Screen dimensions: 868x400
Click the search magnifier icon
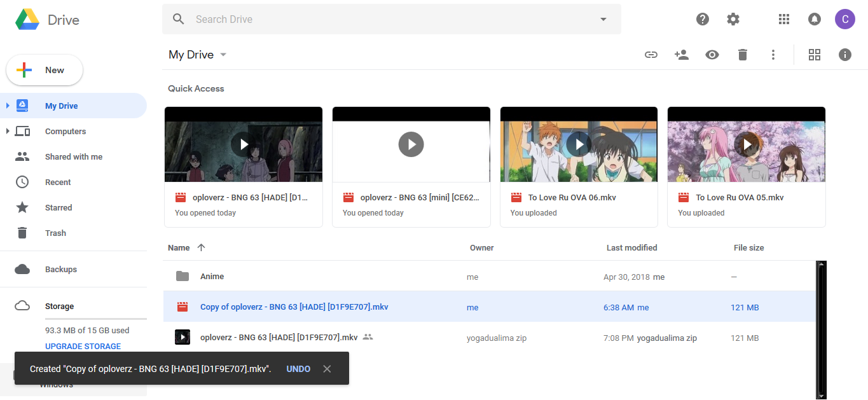(x=179, y=19)
